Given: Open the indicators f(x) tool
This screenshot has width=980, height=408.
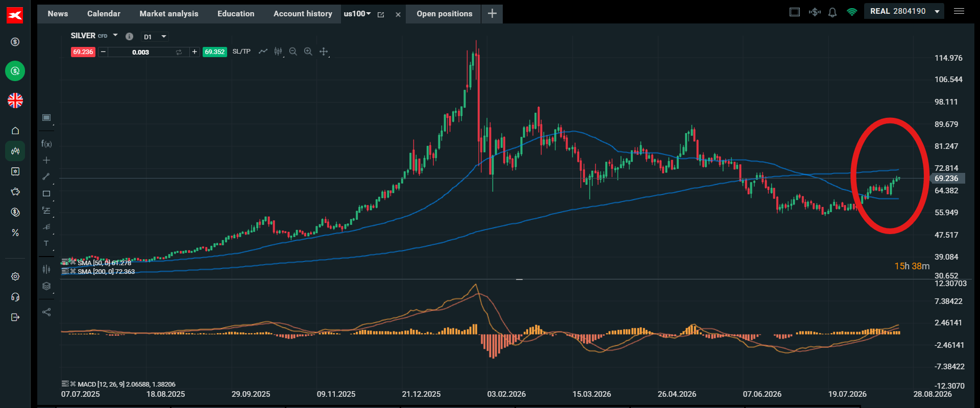Looking at the screenshot, I should (x=46, y=144).
